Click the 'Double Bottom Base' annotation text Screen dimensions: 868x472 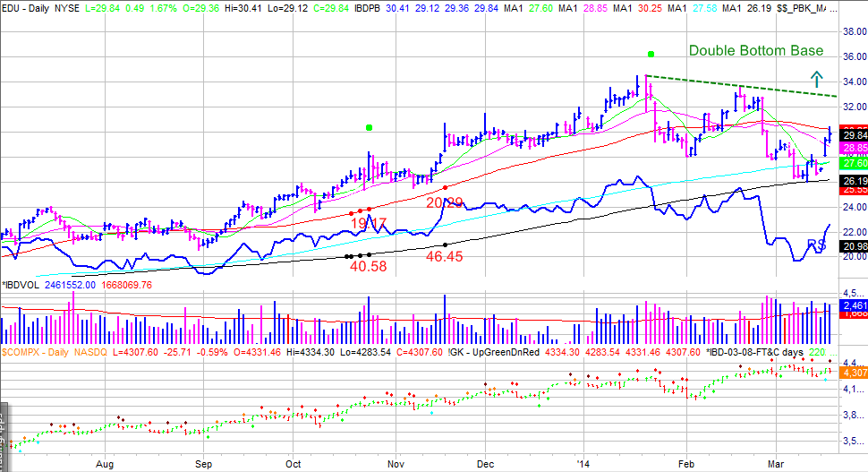point(755,50)
